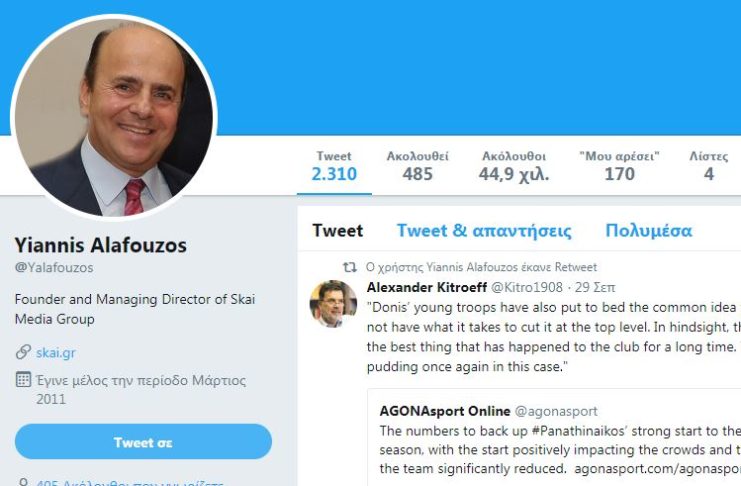Viewport: 741px width, 486px height.
Task: Open the 29 Σεπ tweet timestamp
Action: (595, 287)
